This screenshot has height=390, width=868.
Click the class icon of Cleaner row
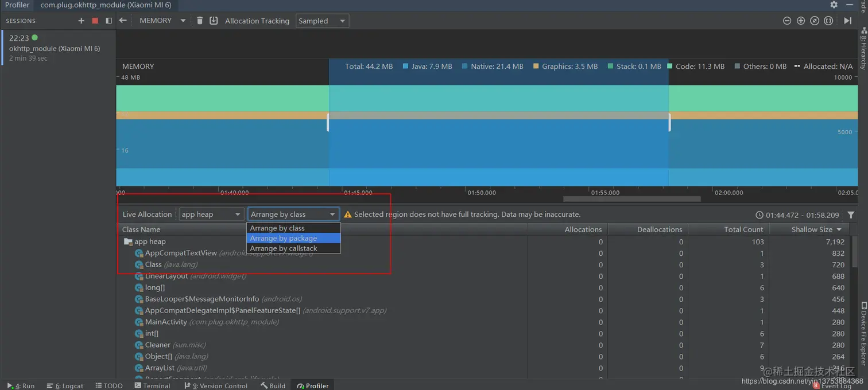click(139, 345)
